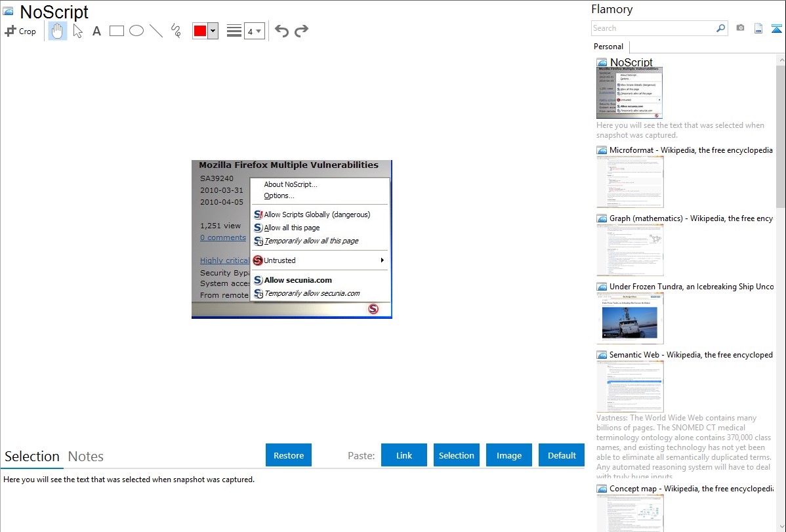Select the Concept map snapshot title
The width and height of the screenshot is (786, 532).
tap(692, 488)
